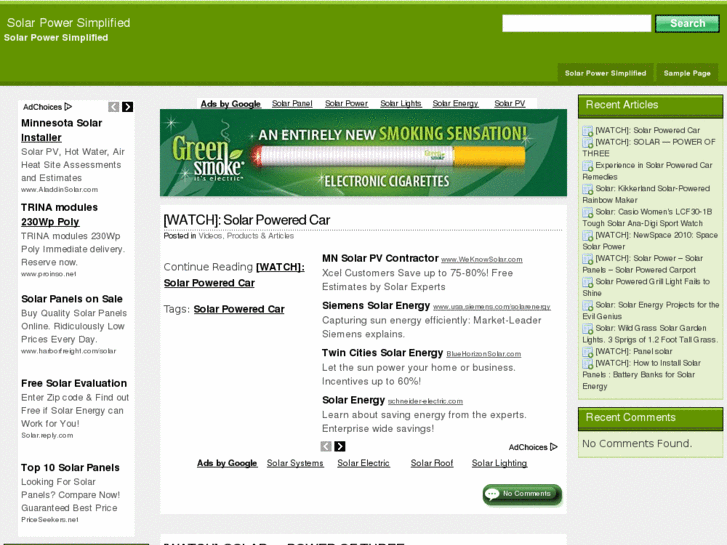
Task: Click the top Solar Energy ad link
Action: click(455, 103)
